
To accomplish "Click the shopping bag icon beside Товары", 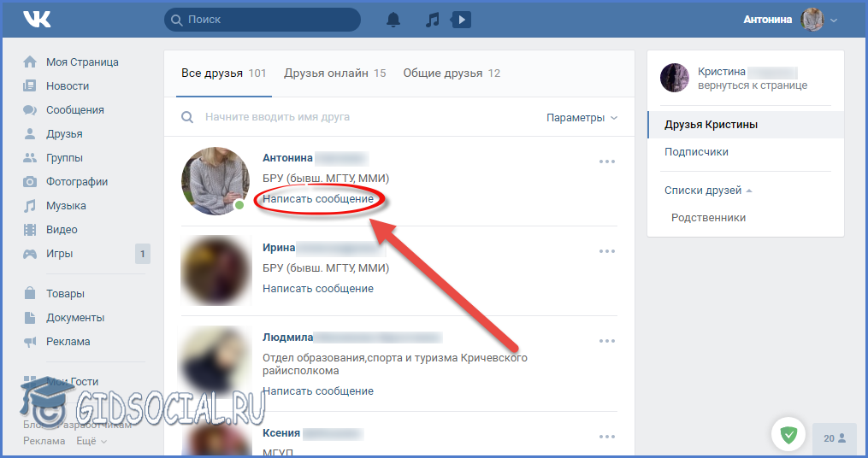I will pos(30,293).
